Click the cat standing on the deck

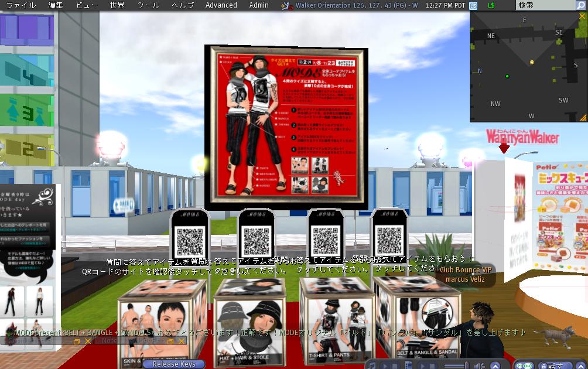tap(554, 337)
